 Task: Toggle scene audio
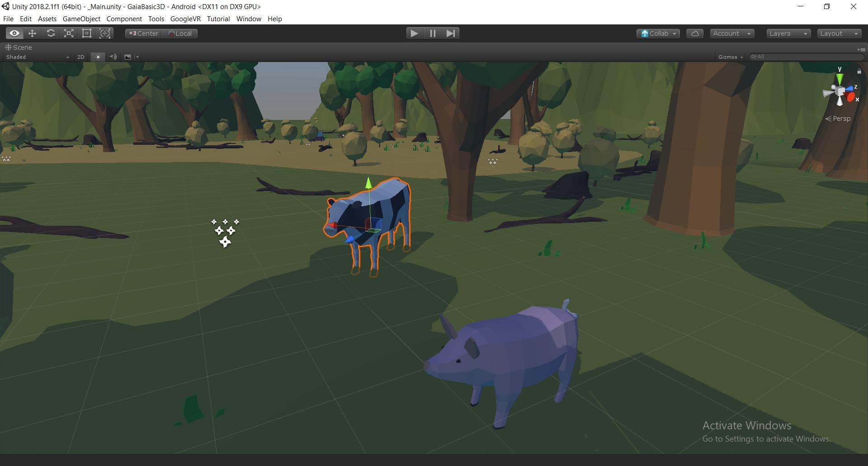coord(113,57)
